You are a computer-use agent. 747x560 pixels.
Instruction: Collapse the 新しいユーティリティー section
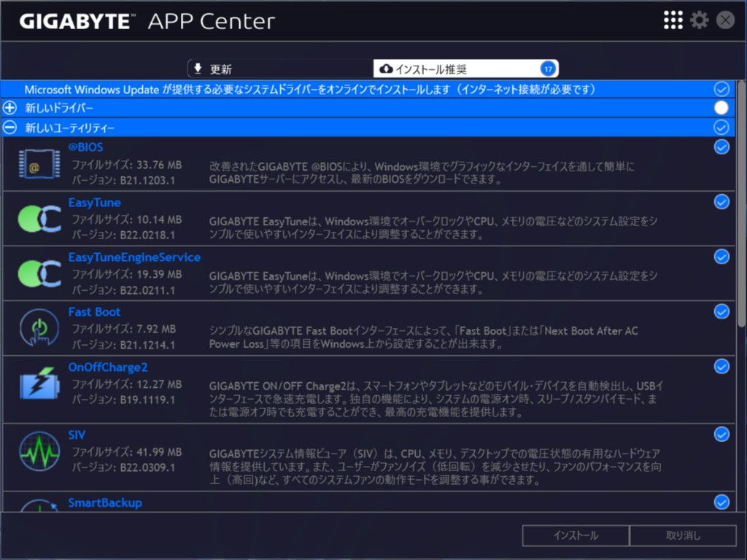coord(10,128)
